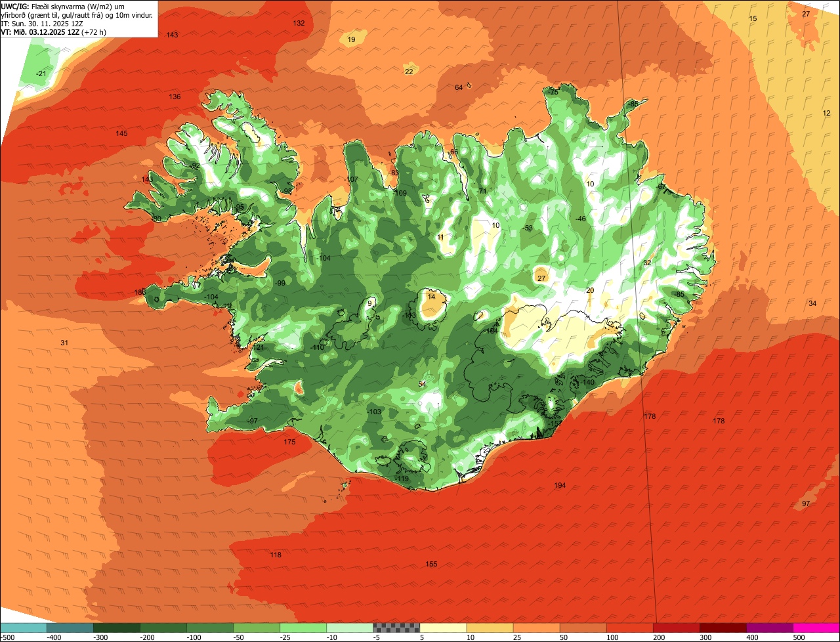Image resolution: width=840 pixels, height=642 pixels.
Task: Click the "12" flux value at the right edge
Action: click(826, 114)
